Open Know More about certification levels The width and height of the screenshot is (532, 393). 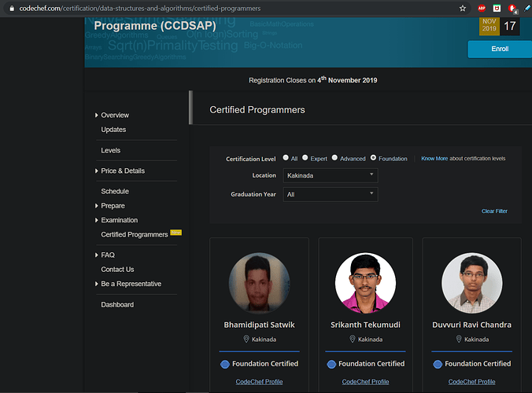(434, 158)
